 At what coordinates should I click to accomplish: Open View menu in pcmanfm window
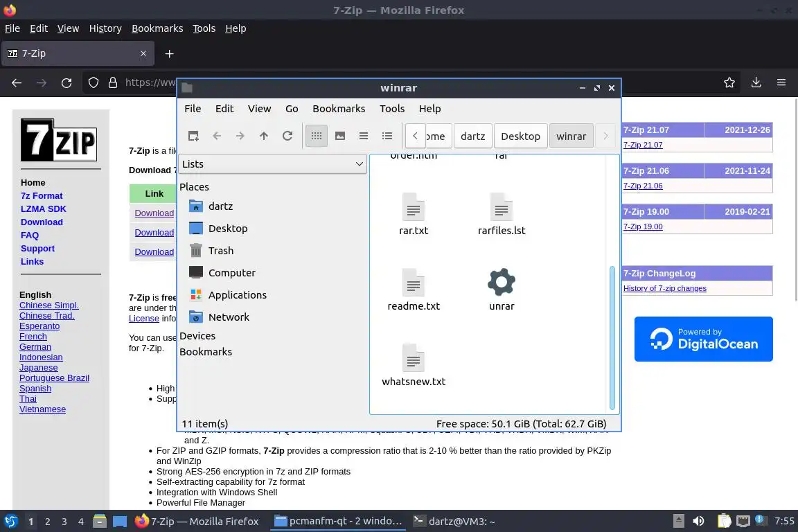tap(260, 109)
